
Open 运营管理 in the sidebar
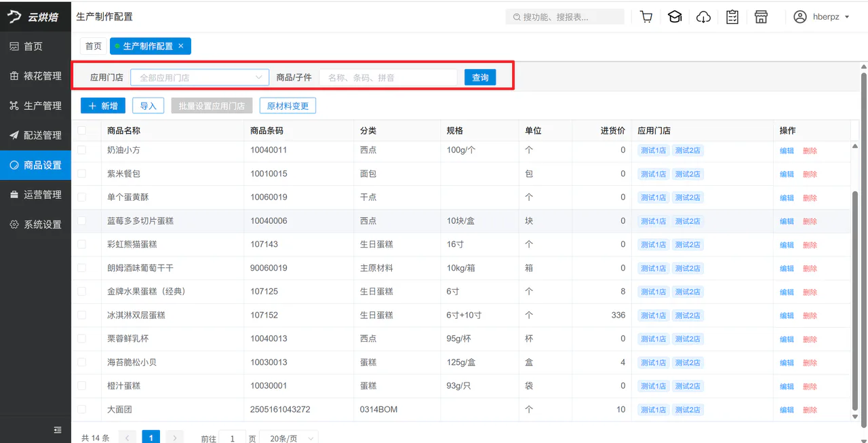35,195
